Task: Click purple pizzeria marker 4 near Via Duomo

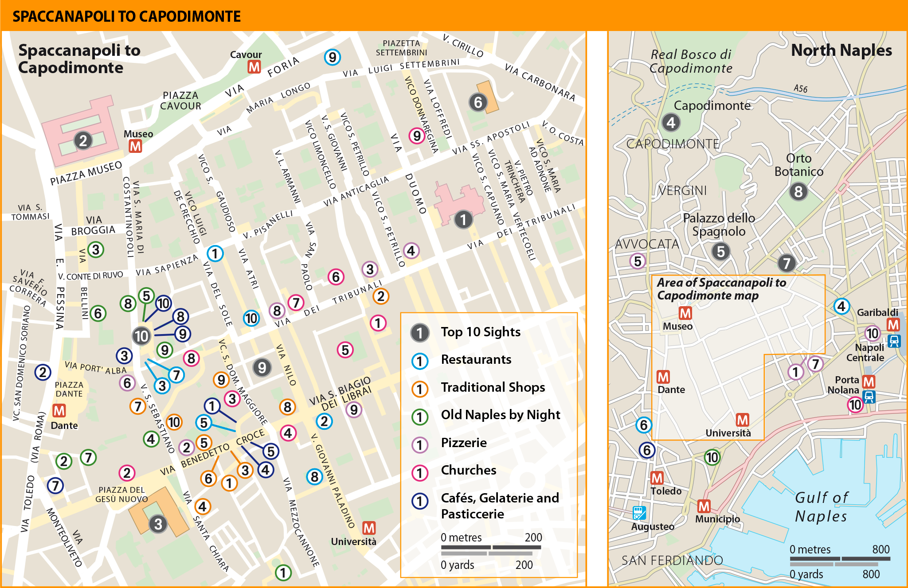Action: [411, 251]
